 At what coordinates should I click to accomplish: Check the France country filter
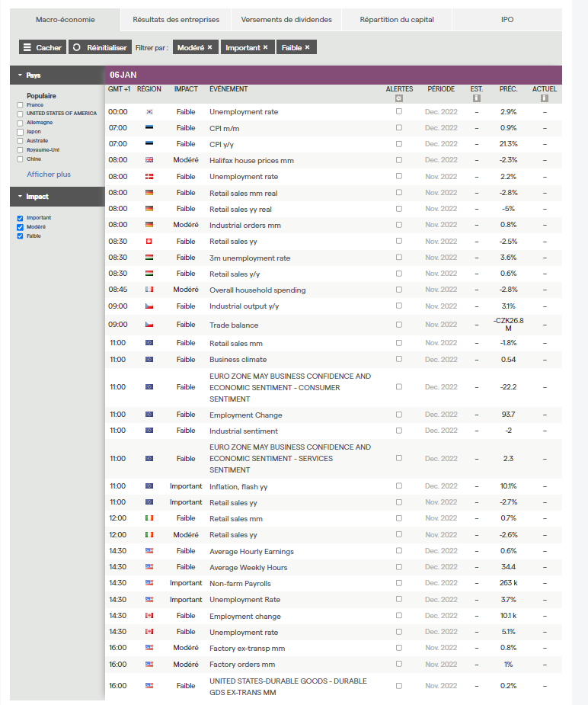20,105
